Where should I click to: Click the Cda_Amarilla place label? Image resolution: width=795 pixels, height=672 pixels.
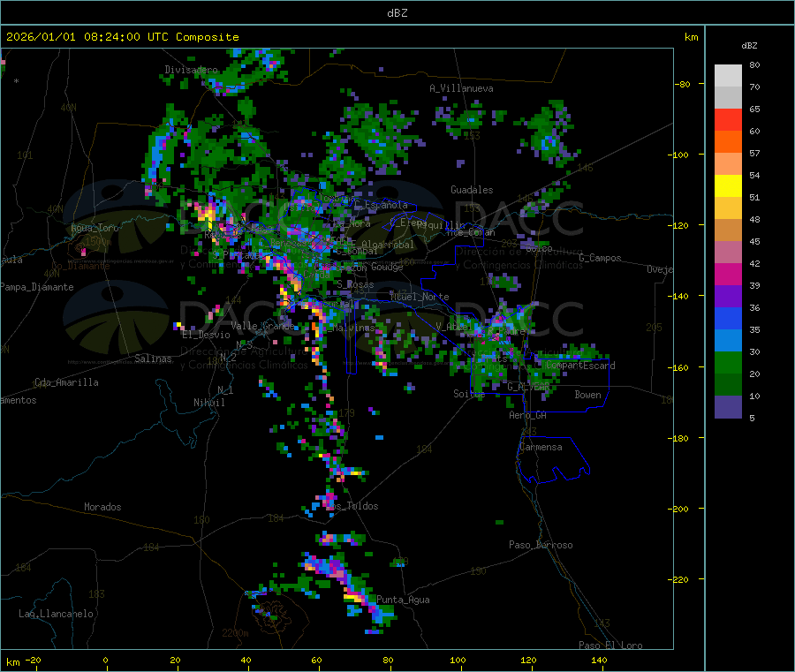click(x=66, y=382)
